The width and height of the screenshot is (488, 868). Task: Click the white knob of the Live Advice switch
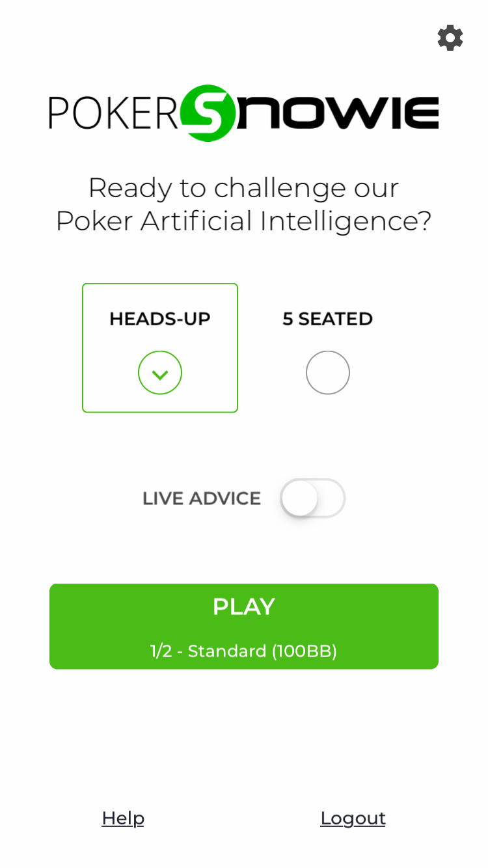tap(300, 499)
